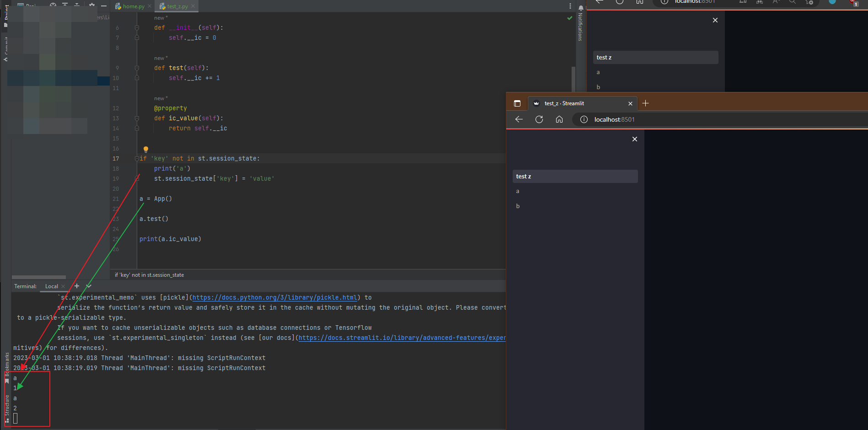Click the select opened file target icon

pyautogui.click(x=53, y=5)
